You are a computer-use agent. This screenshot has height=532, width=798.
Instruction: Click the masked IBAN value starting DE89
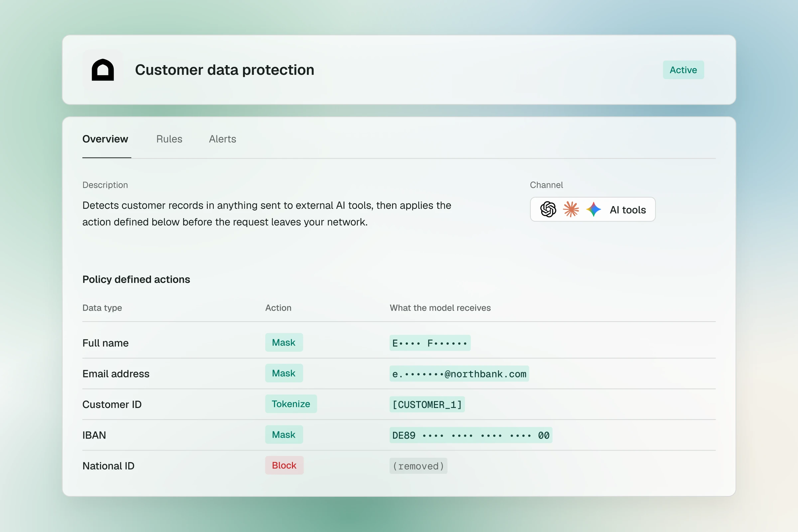pos(470,435)
